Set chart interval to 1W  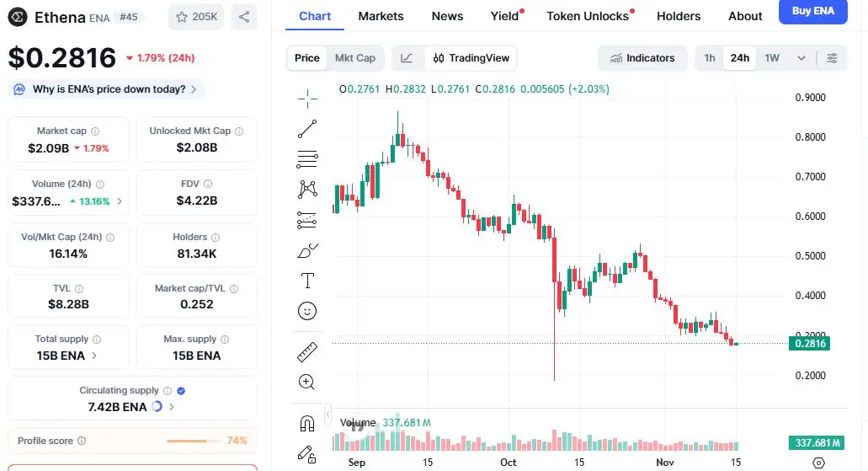[x=772, y=58]
